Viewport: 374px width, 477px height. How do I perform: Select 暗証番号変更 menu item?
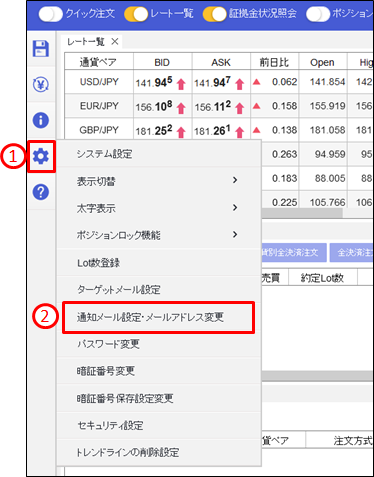(159, 371)
